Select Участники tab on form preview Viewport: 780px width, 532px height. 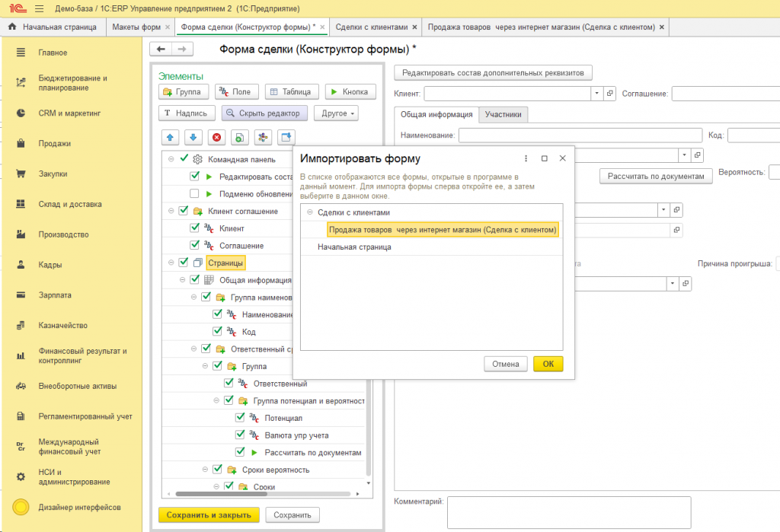[x=503, y=114]
